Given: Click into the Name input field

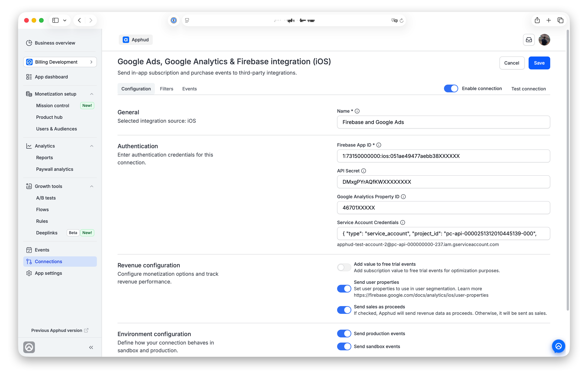Looking at the screenshot, I should [444, 122].
